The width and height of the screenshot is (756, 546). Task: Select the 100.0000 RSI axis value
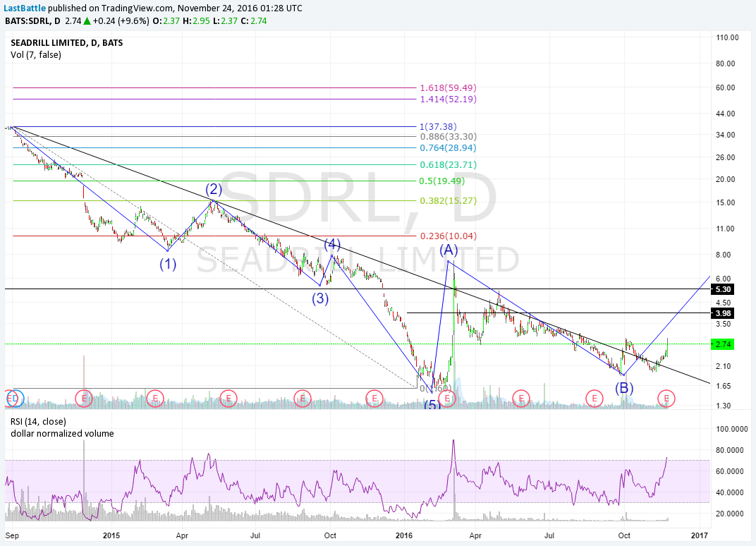[732, 429]
